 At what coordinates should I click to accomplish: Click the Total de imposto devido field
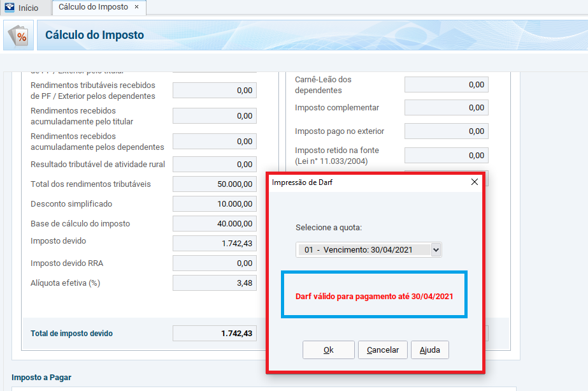[x=215, y=334]
